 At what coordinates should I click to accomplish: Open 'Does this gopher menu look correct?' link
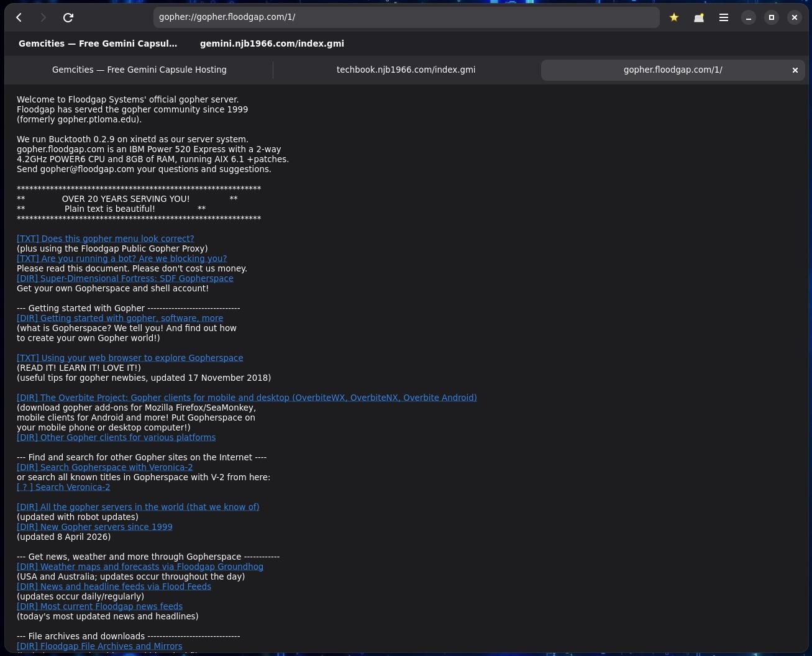tap(106, 239)
